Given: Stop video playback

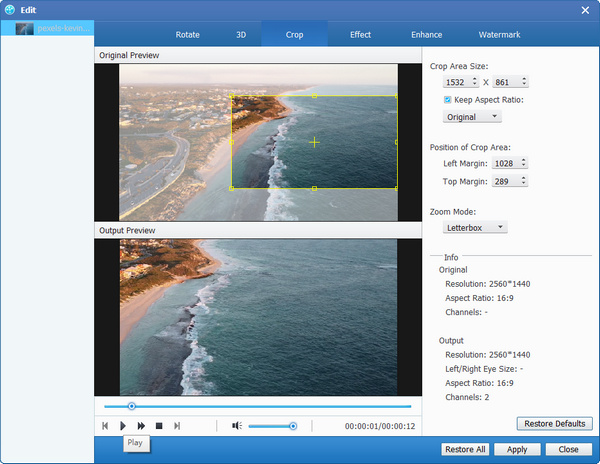Looking at the screenshot, I should coord(159,426).
